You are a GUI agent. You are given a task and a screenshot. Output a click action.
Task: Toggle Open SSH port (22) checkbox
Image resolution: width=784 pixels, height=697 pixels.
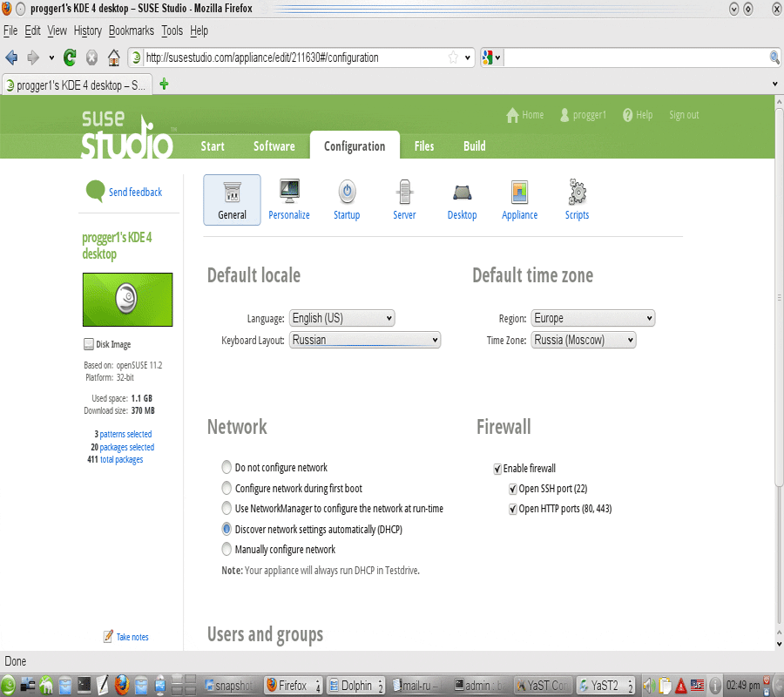[x=512, y=489]
